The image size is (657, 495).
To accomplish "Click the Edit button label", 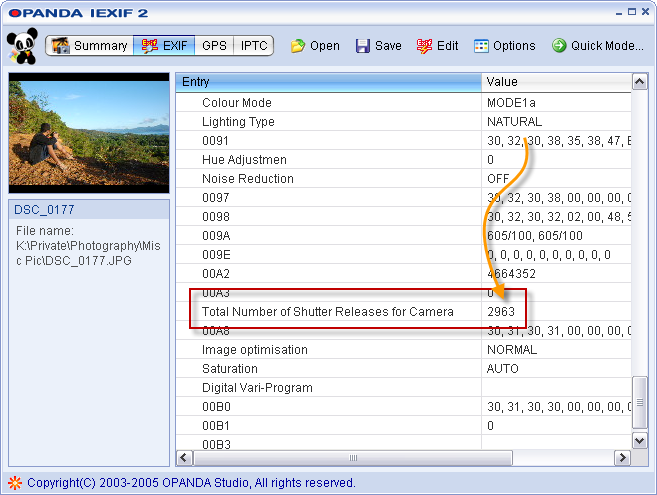I will [447, 46].
